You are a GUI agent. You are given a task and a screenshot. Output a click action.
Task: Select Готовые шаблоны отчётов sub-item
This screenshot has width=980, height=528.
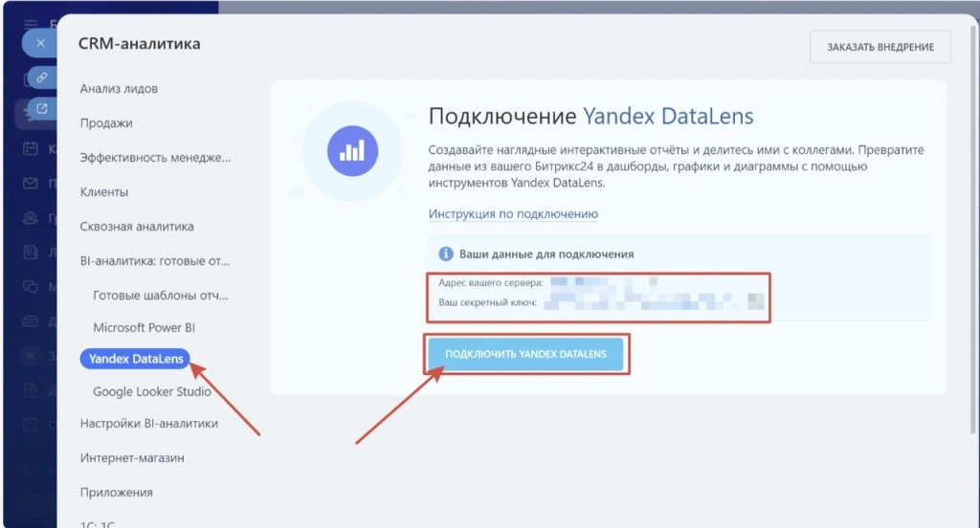(161, 296)
